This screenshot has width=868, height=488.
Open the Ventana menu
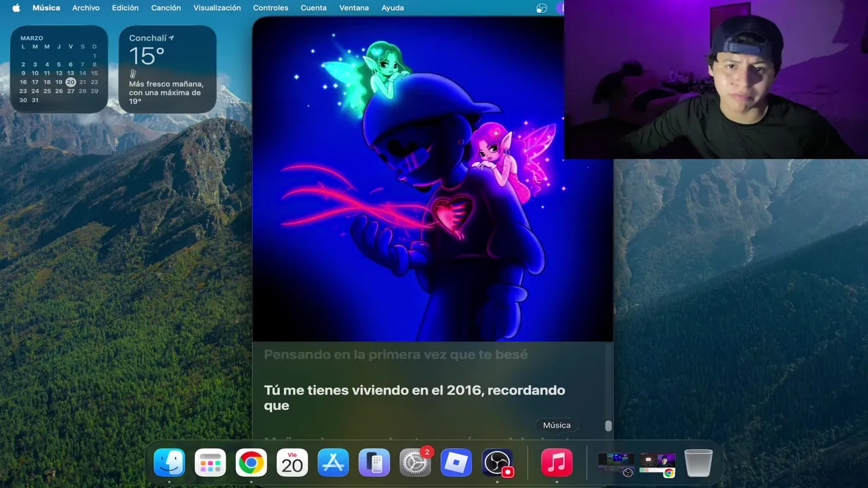pyautogui.click(x=354, y=8)
